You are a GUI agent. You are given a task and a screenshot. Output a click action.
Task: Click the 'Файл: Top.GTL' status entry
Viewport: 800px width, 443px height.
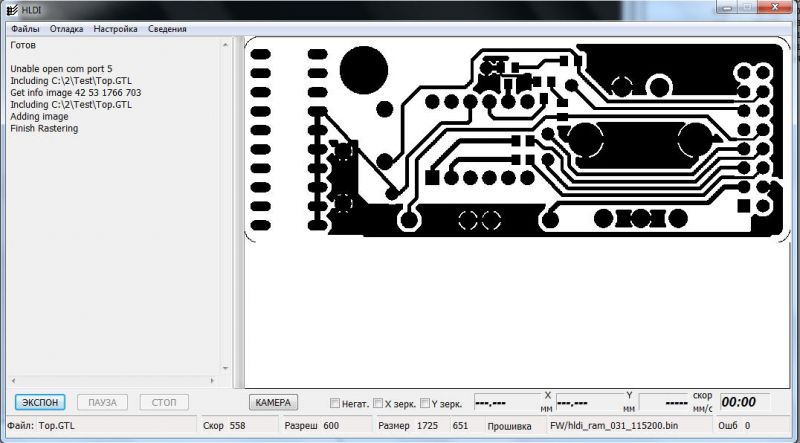click(41, 425)
